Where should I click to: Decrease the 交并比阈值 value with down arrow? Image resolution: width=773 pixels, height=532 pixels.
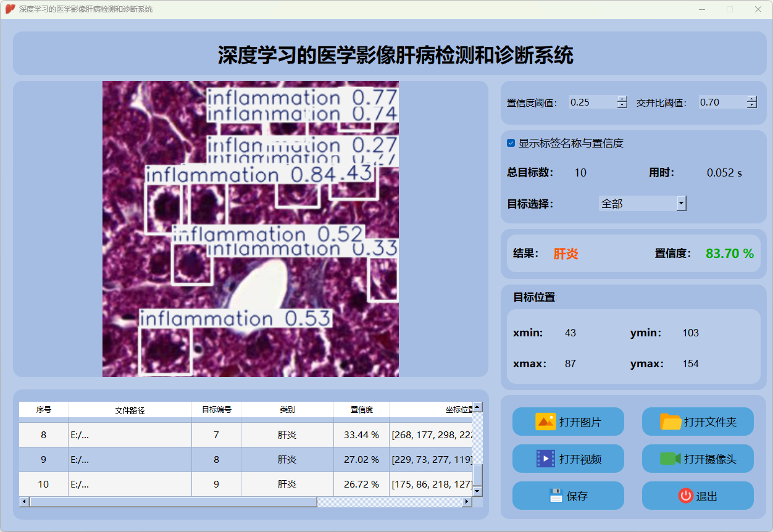point(751,106)
